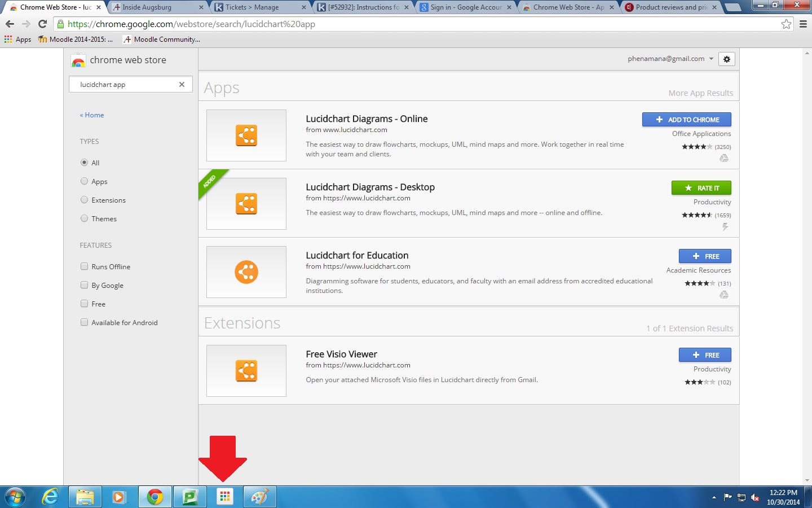Open Lucidchart for Education title
This screenshot has height=508, width=812.
(x=357, y=255)
